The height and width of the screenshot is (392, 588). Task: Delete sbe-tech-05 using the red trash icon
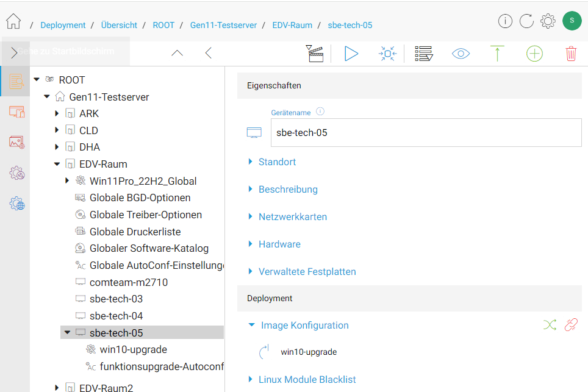pyautogui.click(x=571, y=54)
